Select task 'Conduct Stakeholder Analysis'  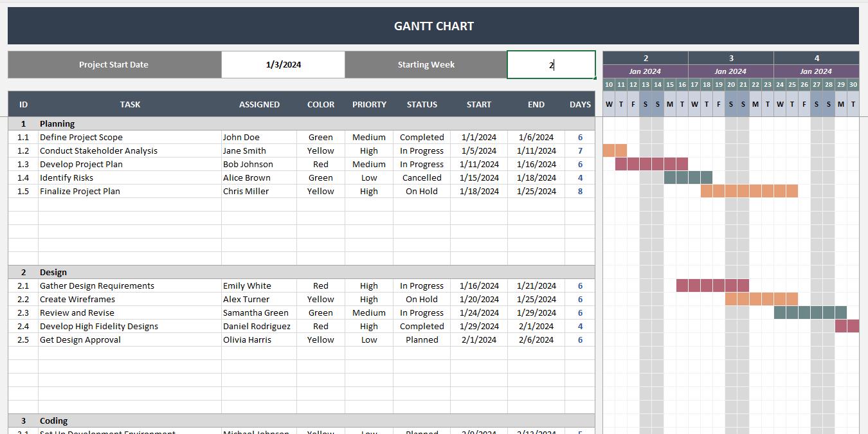pyautogui.click(x=130, y=150)
